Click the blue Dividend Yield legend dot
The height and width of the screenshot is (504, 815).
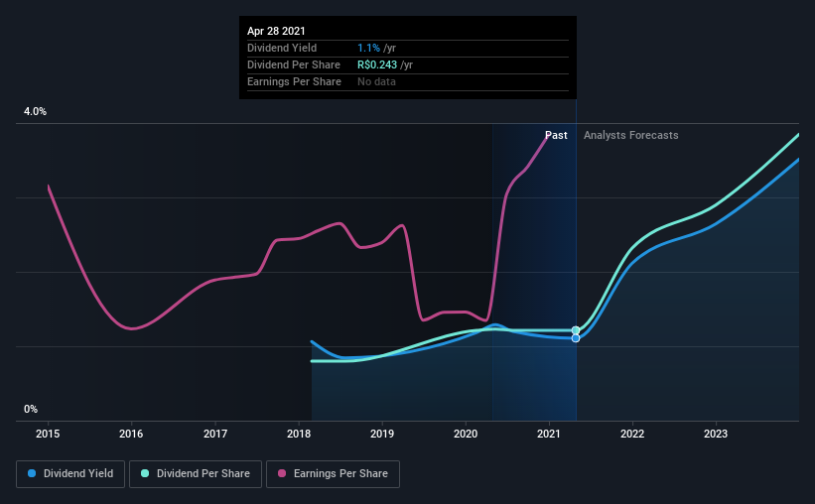(x=32, y=473)
